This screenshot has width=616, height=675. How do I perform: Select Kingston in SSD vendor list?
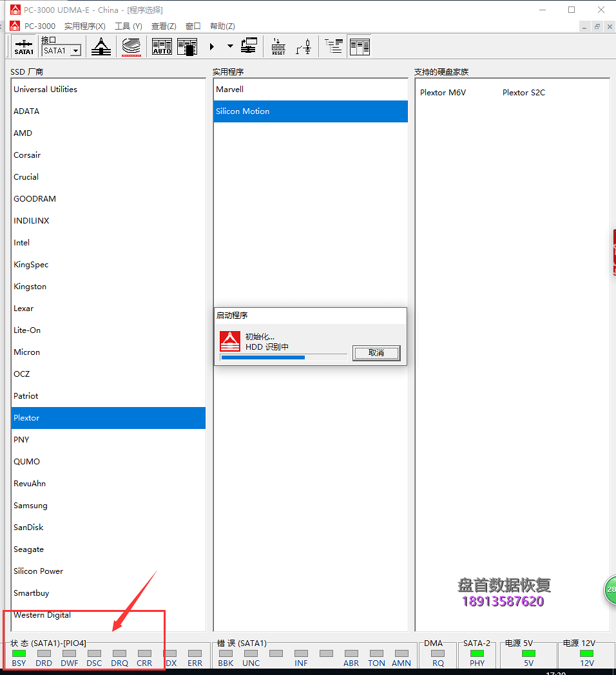[x=108, y=287]
